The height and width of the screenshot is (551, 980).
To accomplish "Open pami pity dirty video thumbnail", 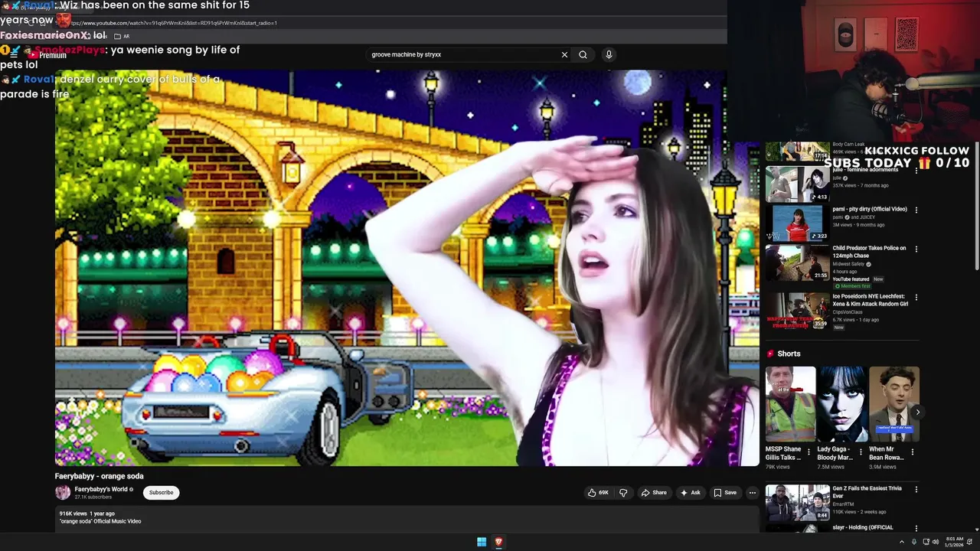I will 797,223.
